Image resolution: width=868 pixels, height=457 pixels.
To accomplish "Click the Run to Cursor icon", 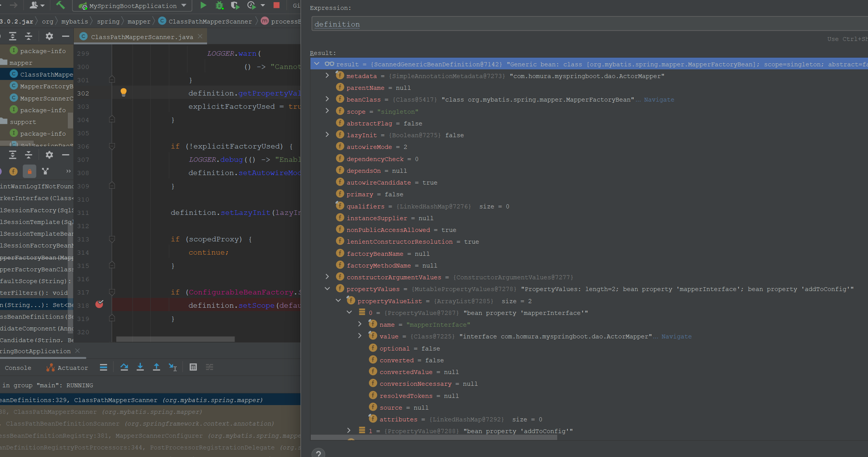I will [173, 367].
